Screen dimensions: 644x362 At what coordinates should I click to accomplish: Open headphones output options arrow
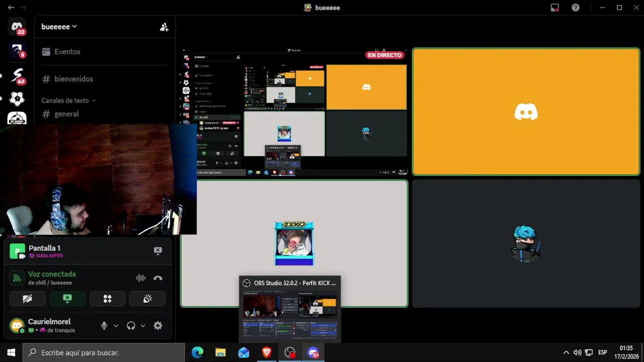(x=143, y=325)
